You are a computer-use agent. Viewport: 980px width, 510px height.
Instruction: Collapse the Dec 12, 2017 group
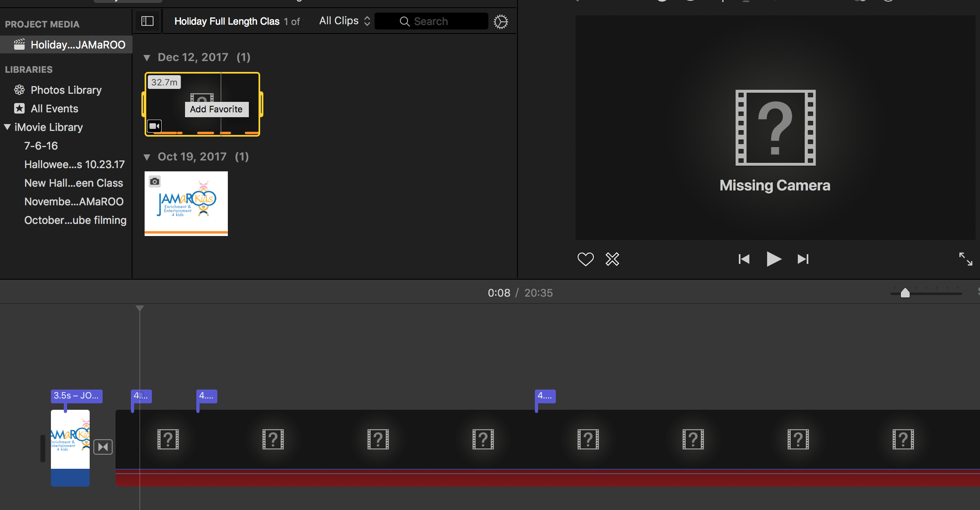(x=147, y=58)
